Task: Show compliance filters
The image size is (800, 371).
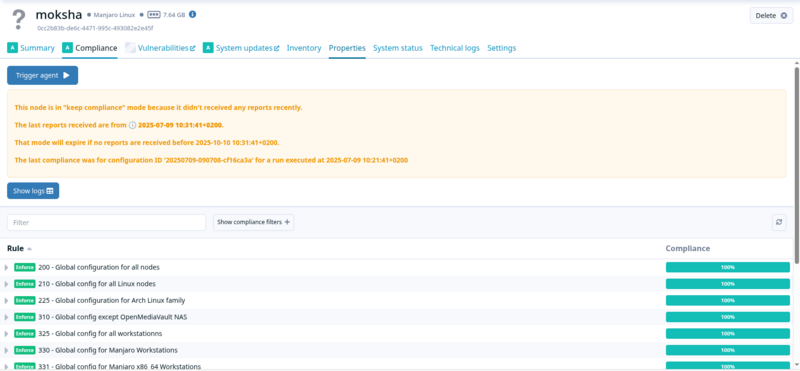Action: pyautogui.click(x=254, y=222)
